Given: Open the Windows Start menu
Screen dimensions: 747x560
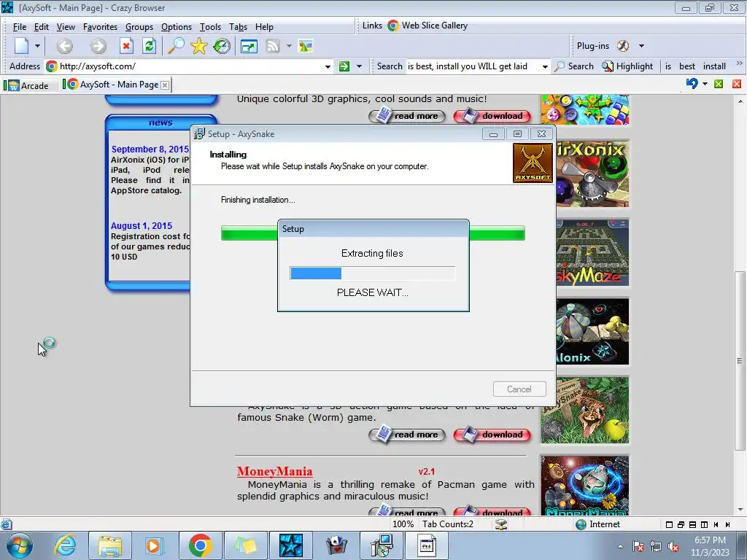Looking at the screenshot, I should pyautogui.click(x=20, y=545).
